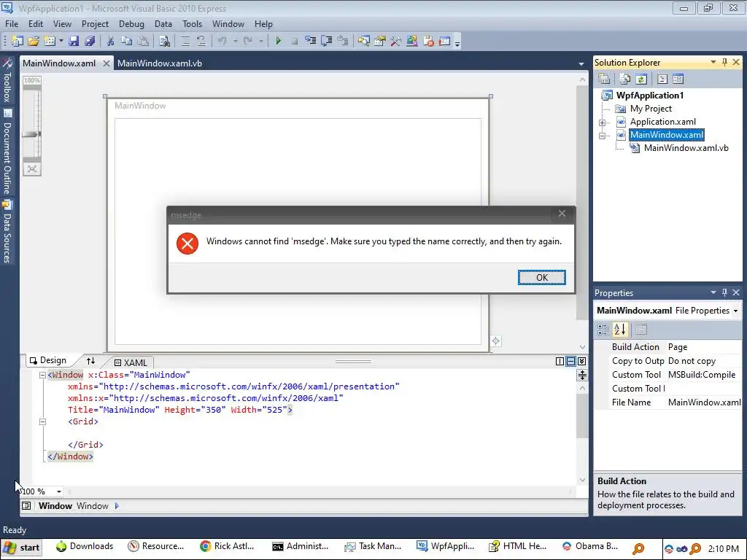Open the toolbar options overflow dropdown
Viewport: 747px width, 560px height.
coord(457,43)
